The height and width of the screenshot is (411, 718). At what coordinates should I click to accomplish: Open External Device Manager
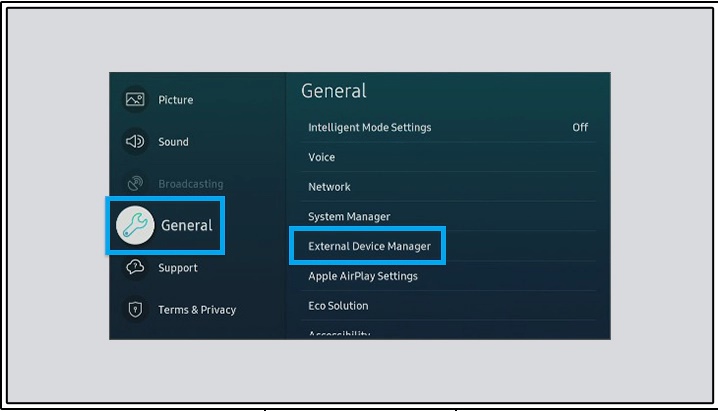tap(449, 246)
